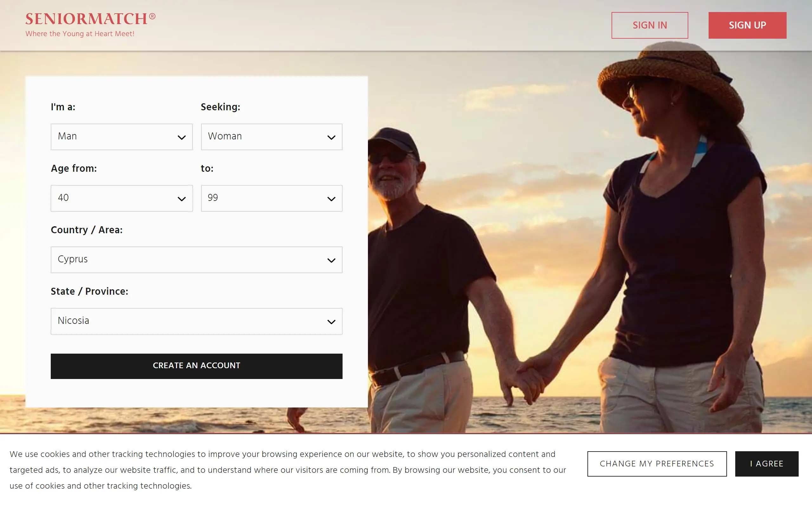Viewport: 812px width, 507px height.
Task: Click the SeniorMatch logo
Action: pos(90,19)
